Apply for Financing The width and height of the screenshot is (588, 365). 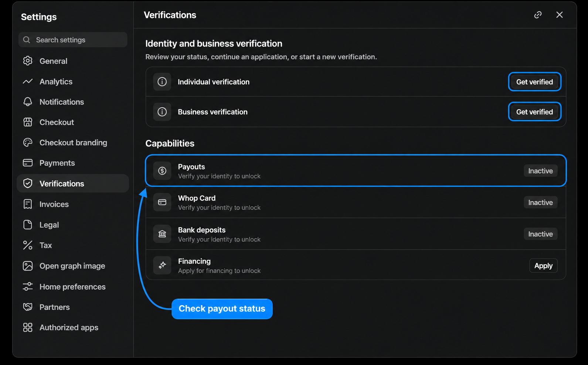tap(543, 266)
